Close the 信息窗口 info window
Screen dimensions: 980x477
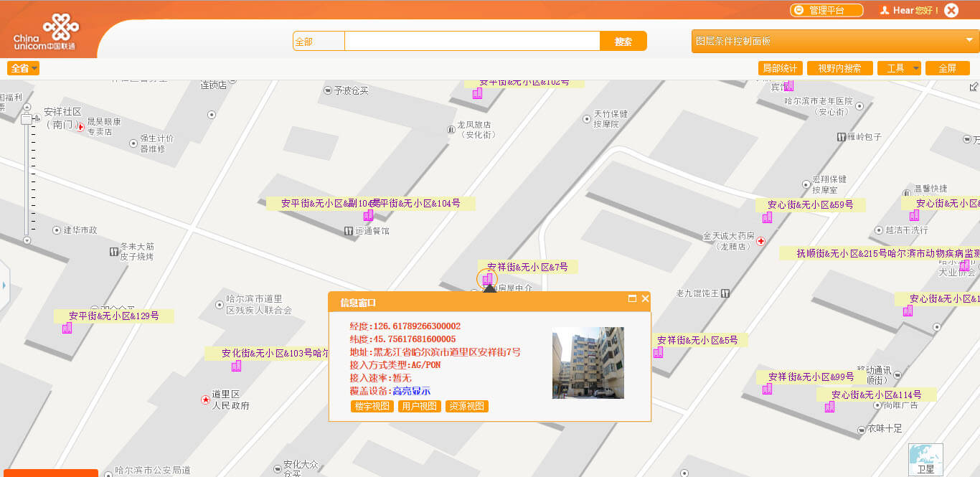pyautogui.click(x=645, y=298)
